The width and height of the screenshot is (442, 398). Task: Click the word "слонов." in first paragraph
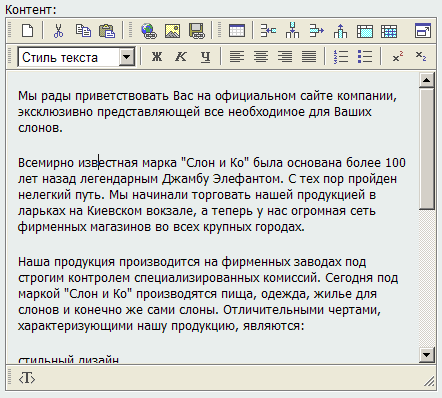coord(40,128)
